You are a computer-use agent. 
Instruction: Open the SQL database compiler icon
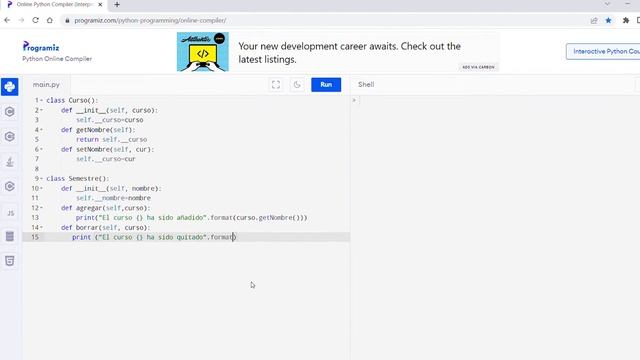[x=9, y=236]
